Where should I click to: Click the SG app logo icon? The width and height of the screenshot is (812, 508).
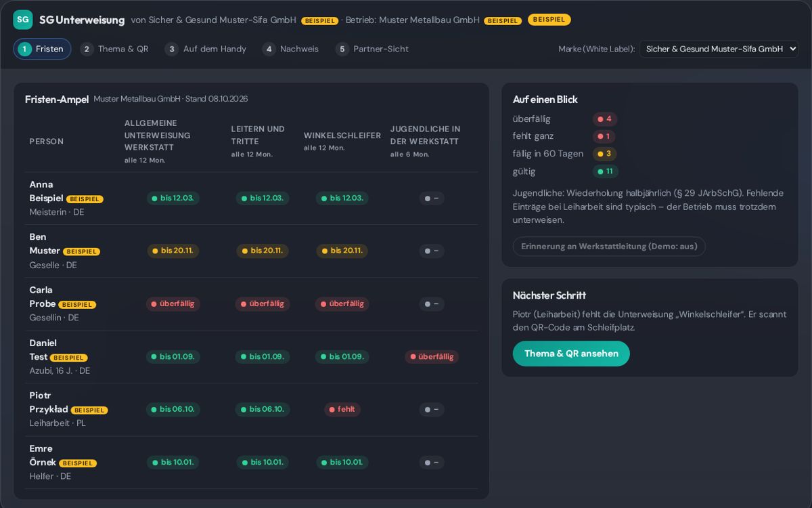pyautogui.click(x=23, y=20)
